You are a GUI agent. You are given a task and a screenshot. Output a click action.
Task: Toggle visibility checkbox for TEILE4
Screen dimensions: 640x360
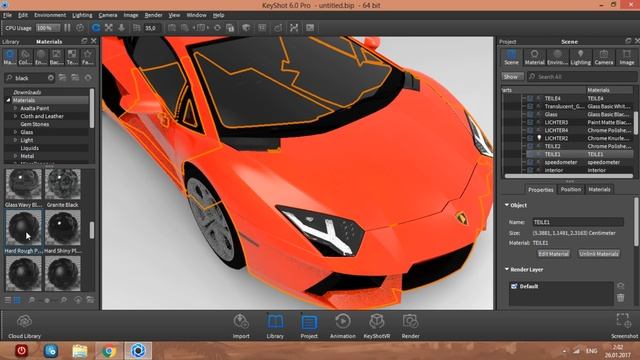pos(530,98)
